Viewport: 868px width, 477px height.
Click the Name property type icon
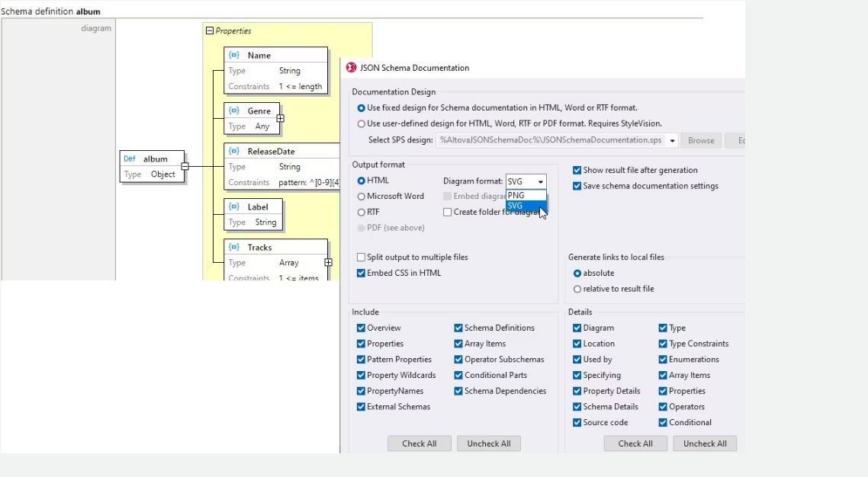[x=234, y=56]
